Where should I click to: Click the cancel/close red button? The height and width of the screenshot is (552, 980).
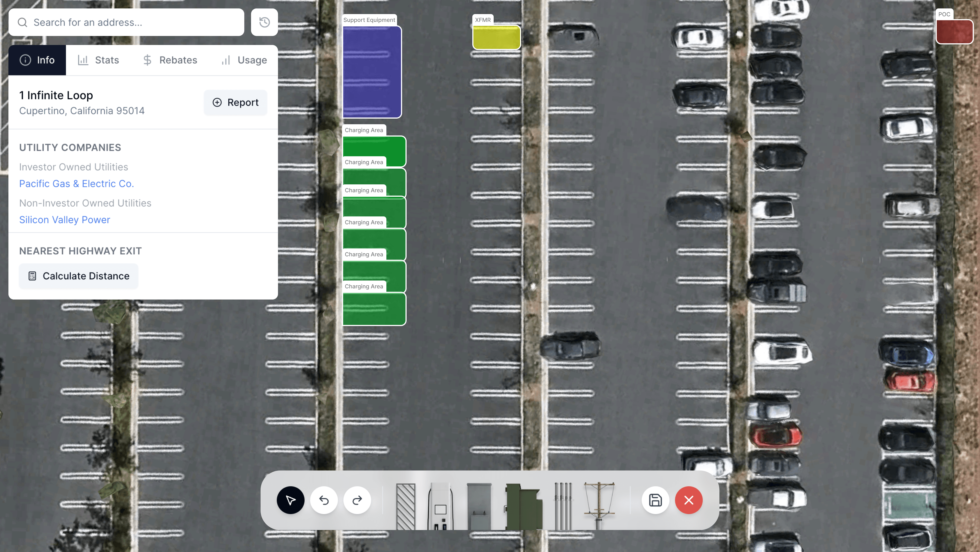(689, 500)
